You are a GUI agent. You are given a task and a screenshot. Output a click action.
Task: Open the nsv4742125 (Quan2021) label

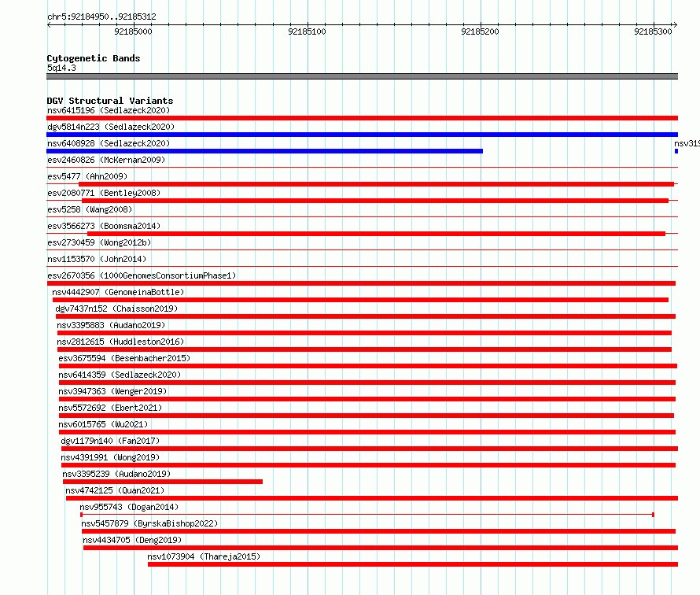click(115, 490)
